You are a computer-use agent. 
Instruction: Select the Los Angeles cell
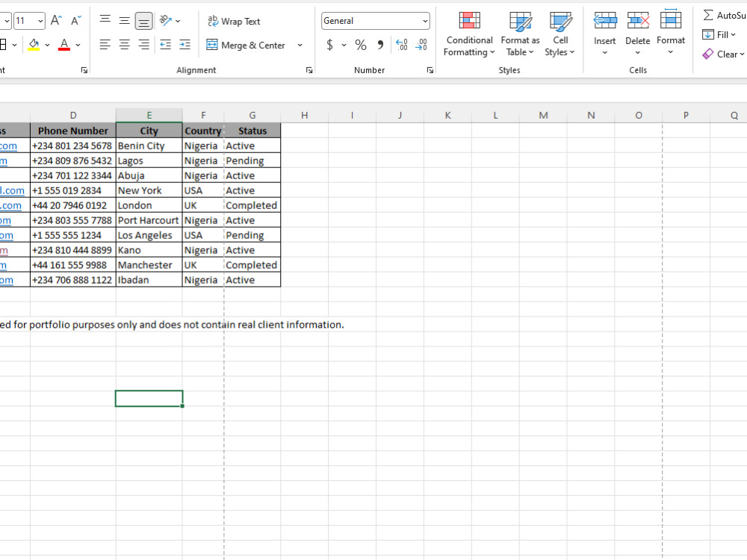click(149, 235)
